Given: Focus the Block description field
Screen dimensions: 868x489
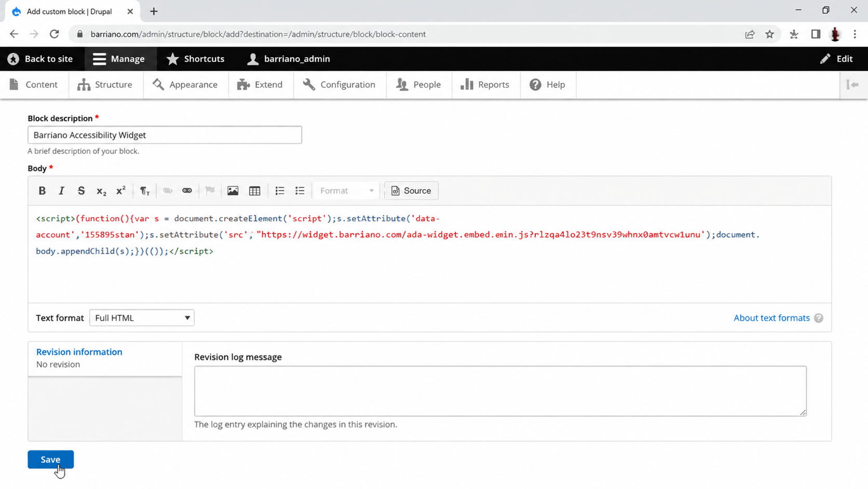Looking at the screenshot, I should [165, 135].
